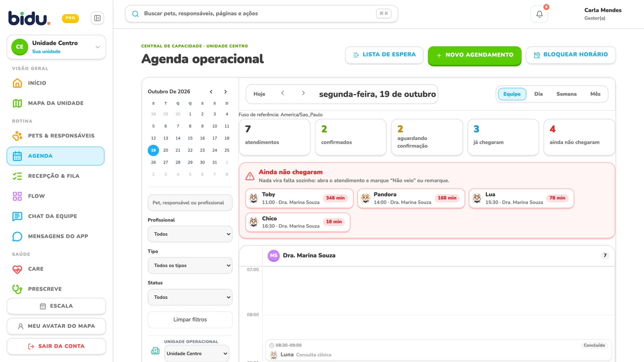The image size is (644, 362).
Task: Open Pandora's 14:00 late appointment card
Action: pos(411,198)
